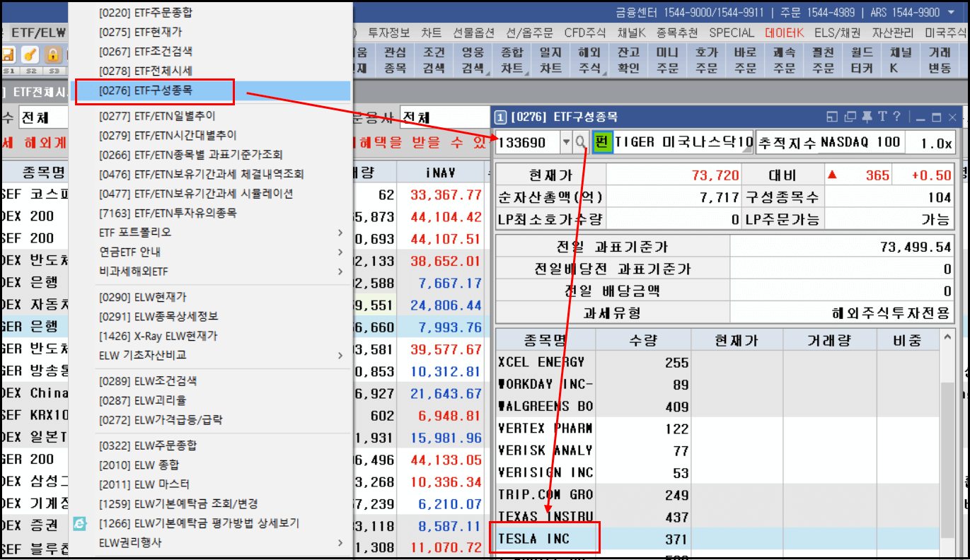Expand the ELW 기초자산비교 submenu
Image resolution: width=970 pixels, height=560 pixels.
click(x=340, y=356)
